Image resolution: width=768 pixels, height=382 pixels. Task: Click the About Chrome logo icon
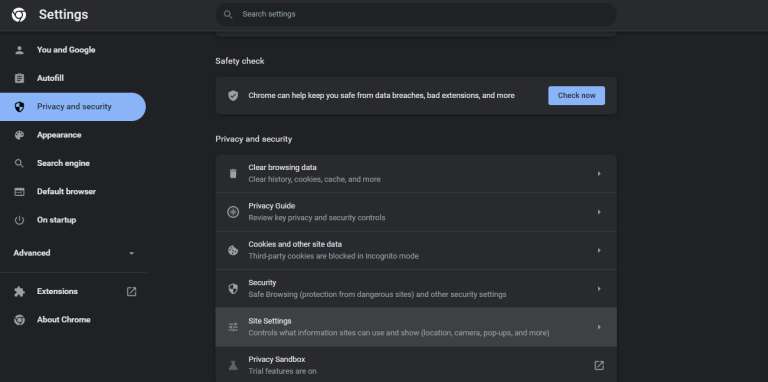tap(19, 320)
